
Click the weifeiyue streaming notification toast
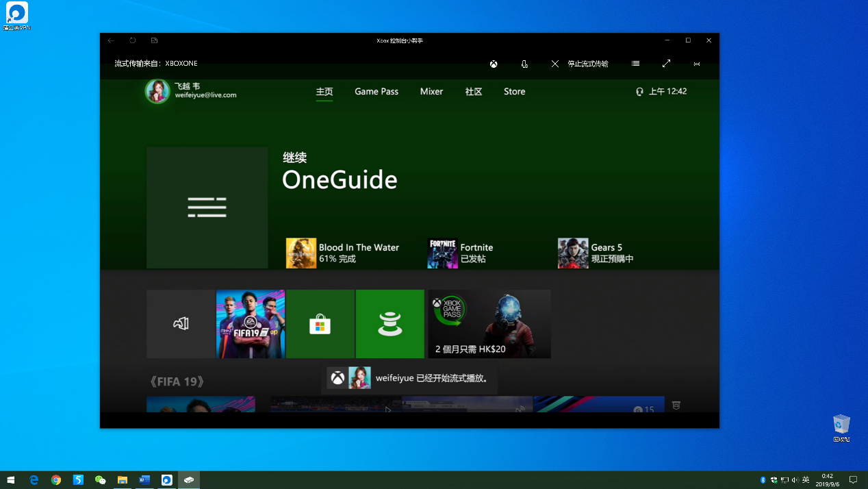click(x=409, y=378)
